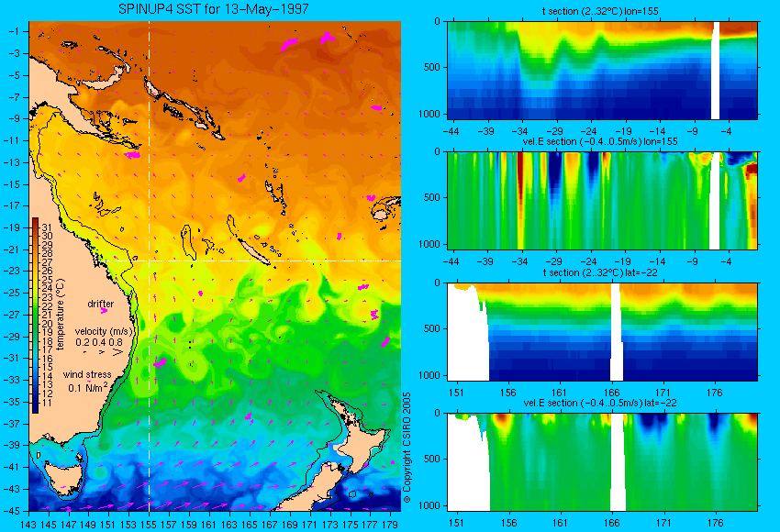Click the "vel.E section (-0.4..0.5m/s) lat=-22" heading

(x=600, y=403)
